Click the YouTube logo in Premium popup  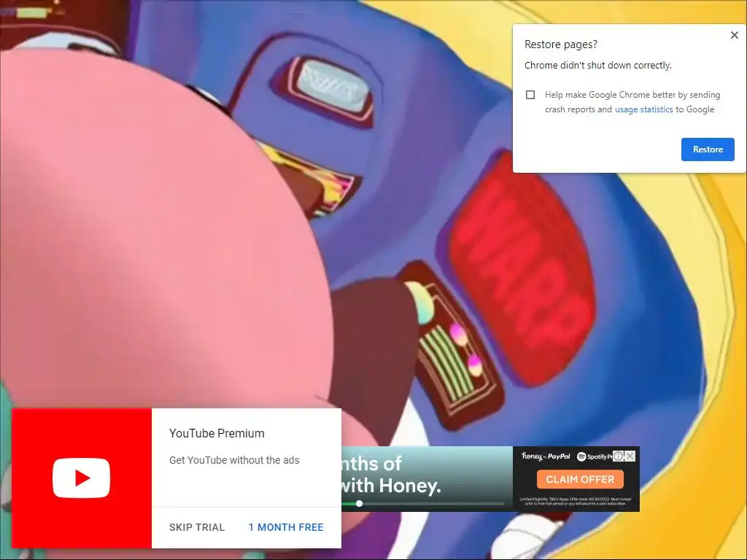point(82,478)
